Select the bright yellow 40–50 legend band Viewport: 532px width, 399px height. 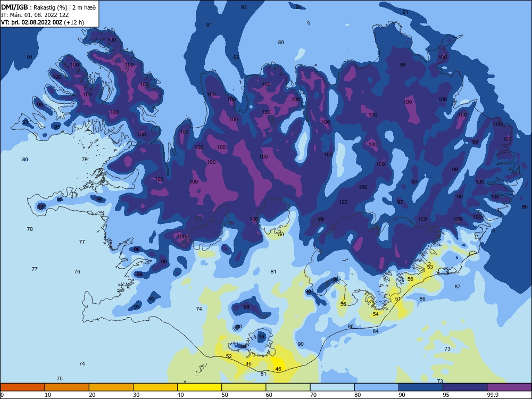point(199,387)
